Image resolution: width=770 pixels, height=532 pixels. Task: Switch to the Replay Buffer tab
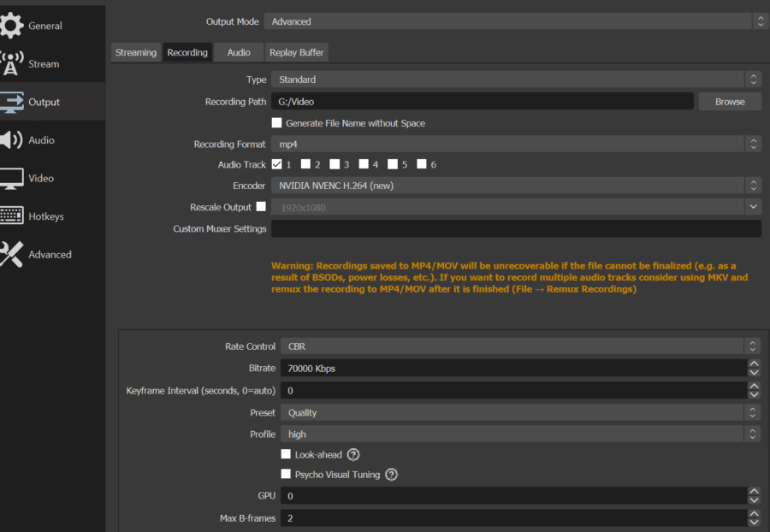[x=297, y=52]
